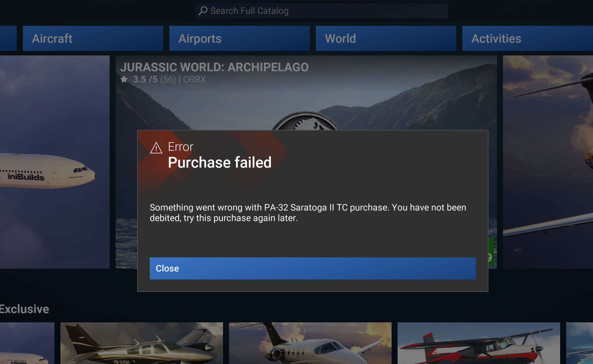Viewport: 593px width, 364px height.
Task: Open the Jurassic World: Archipelago title
Action: click(214, 67)
